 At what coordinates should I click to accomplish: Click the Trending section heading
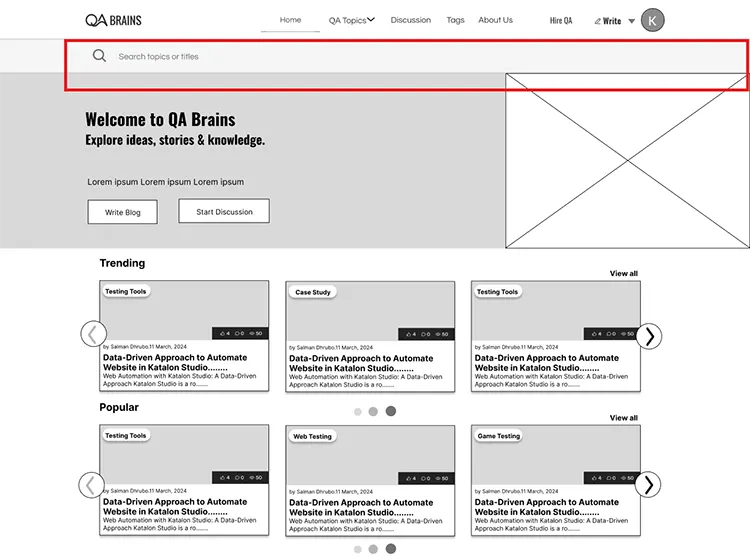click(122, 263)
